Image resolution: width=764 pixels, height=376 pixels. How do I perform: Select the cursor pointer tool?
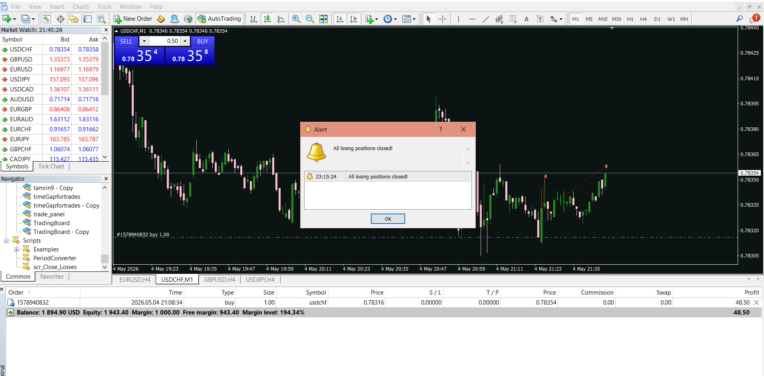point(429,19)
